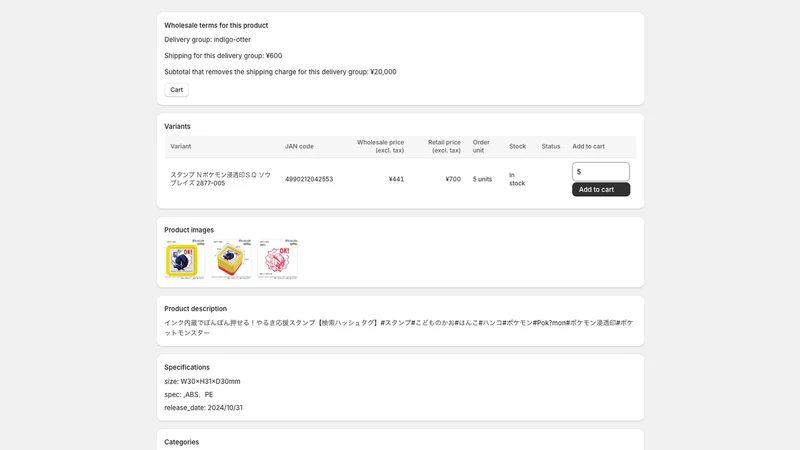Select the order unit '5 units'

pos(482,179)
